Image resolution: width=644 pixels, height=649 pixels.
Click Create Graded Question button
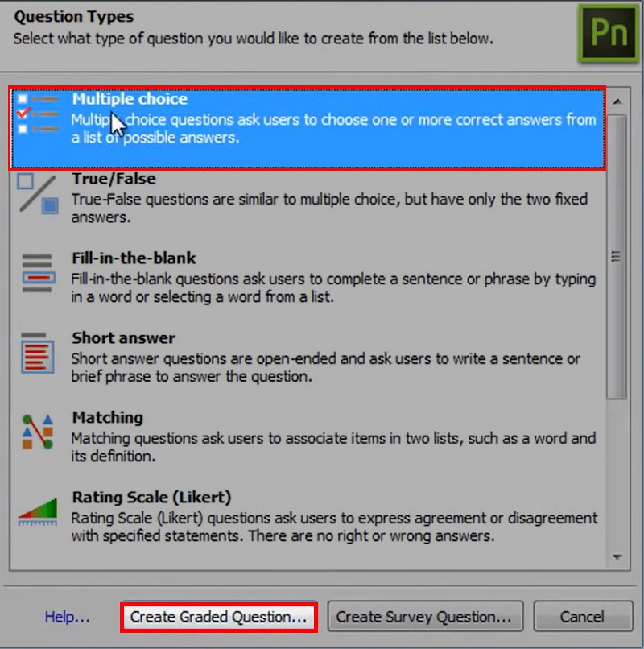point(218,617)
